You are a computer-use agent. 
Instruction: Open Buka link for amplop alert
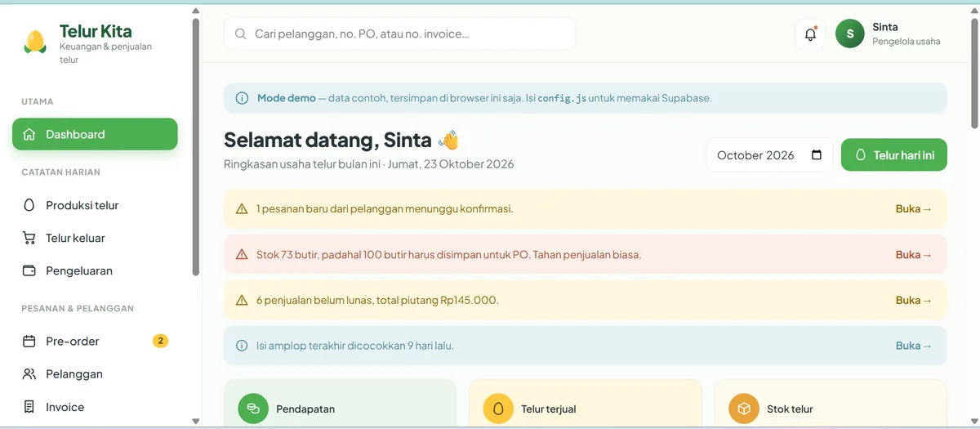point(914,346)
